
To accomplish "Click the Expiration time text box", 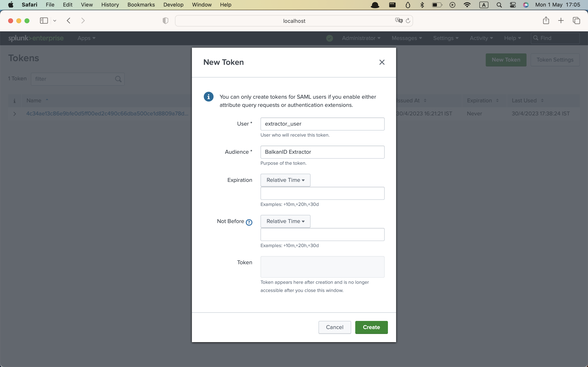I will [322, 193].
